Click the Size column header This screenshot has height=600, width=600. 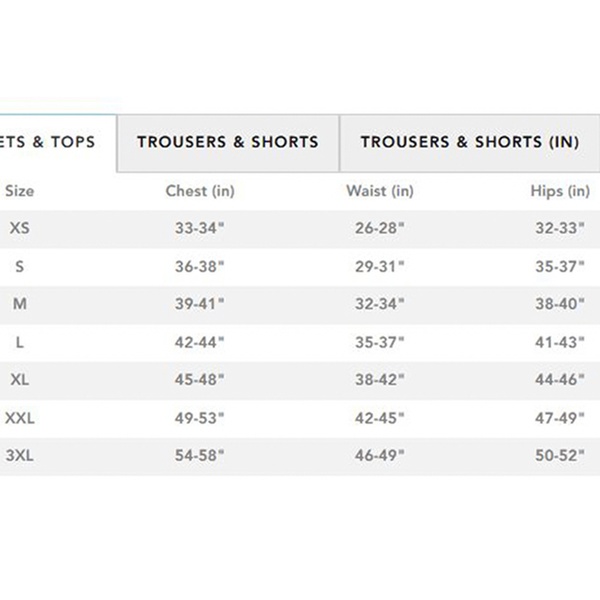[x=20, y=191]
